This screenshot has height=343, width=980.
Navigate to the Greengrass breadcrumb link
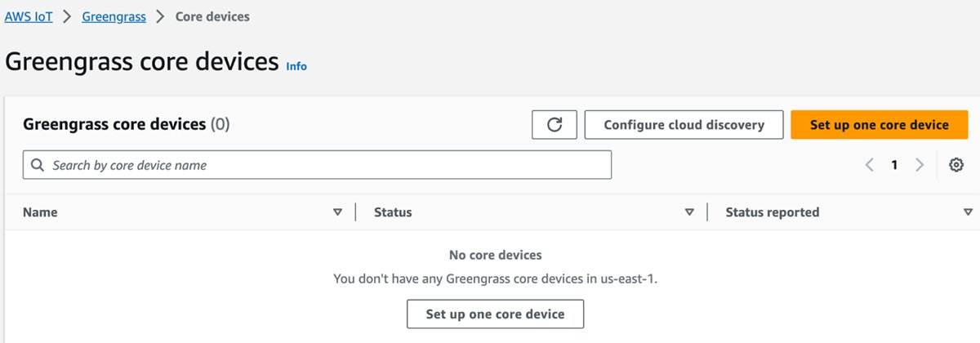114,16
